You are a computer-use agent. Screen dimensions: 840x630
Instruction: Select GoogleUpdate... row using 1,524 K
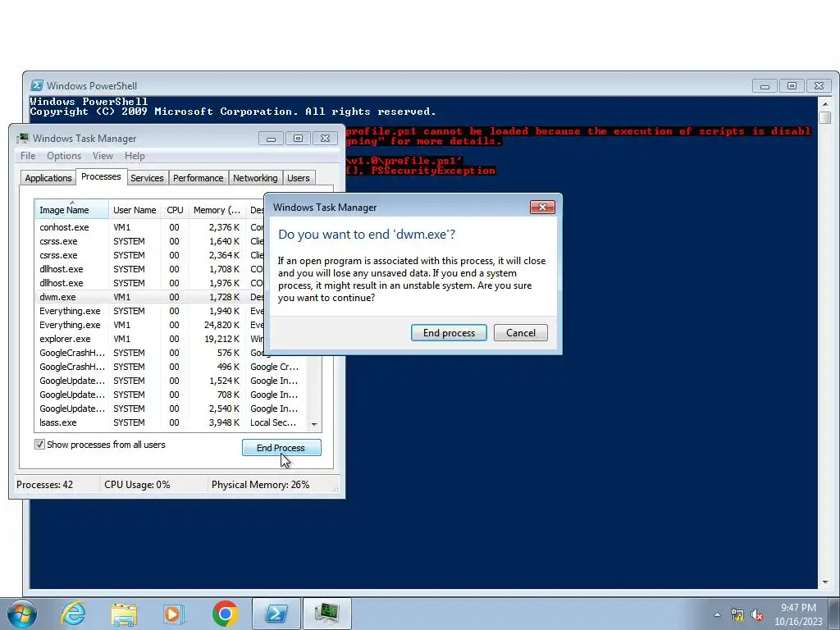pyautogui.click(x=171, y=381)
